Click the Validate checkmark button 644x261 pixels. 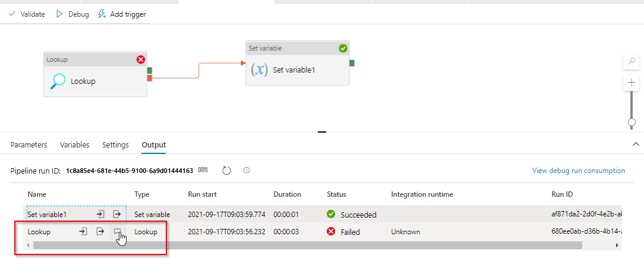coord(27,14)
